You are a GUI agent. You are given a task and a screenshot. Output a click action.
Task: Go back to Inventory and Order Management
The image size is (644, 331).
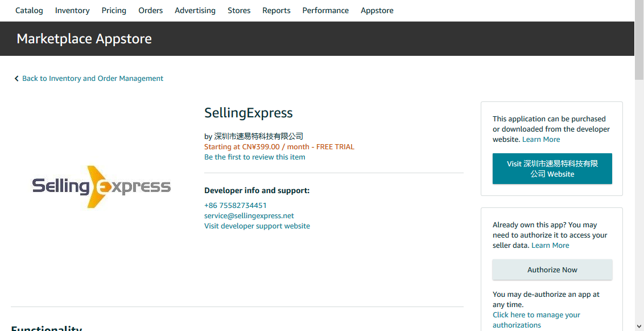pos(93,79)
